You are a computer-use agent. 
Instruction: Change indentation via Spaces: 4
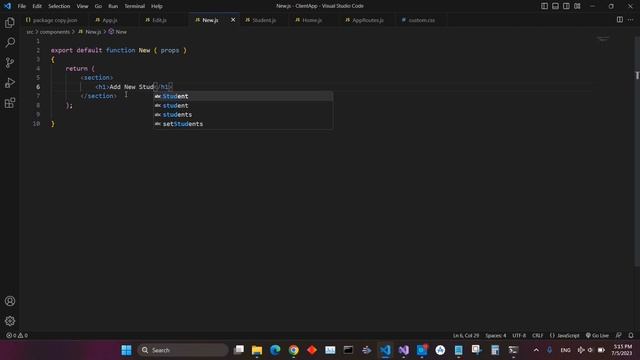pos(496,336)
